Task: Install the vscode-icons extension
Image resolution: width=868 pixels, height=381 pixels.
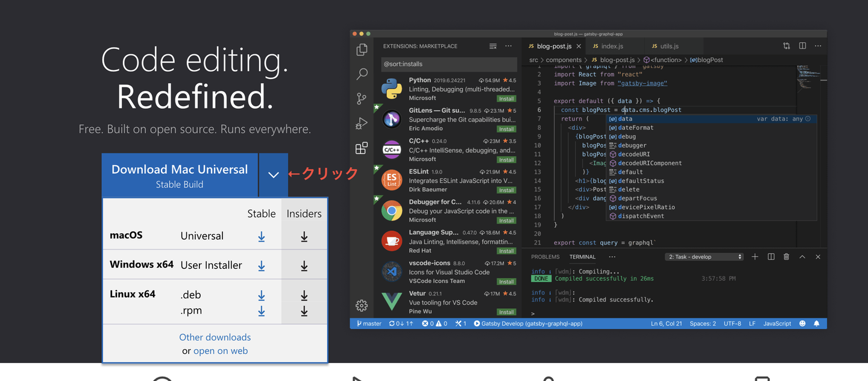Action: click(506, 282)
